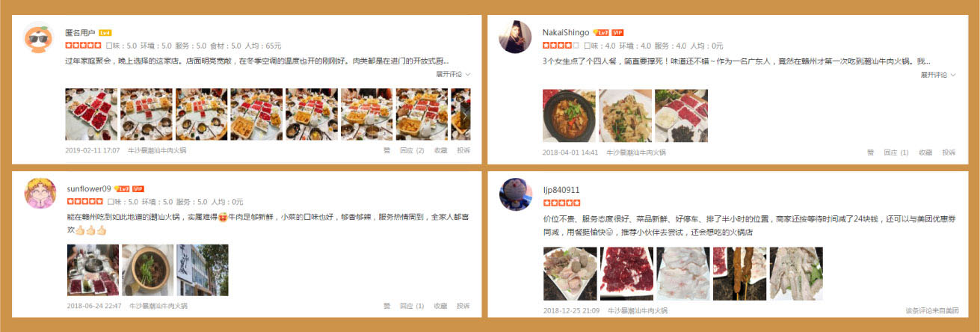980x332 pixels.
Task: Report sunflower09's review via 投诉
Action: coord(463,306)
